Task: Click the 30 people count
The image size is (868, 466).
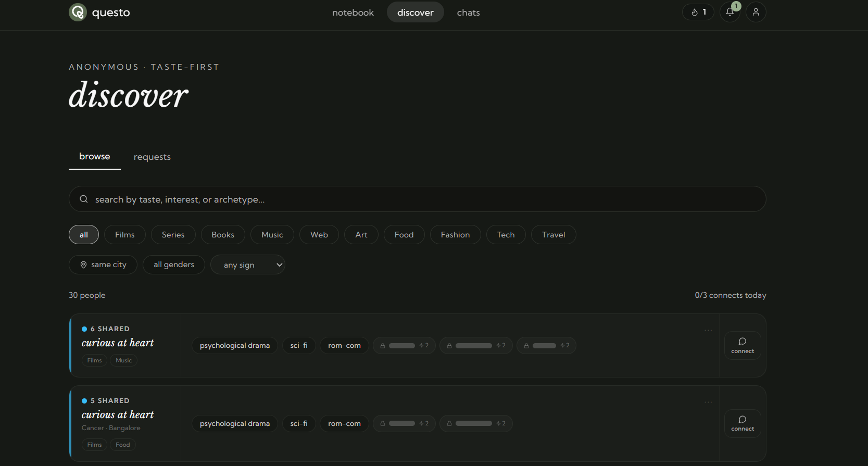Action: click(x=87, y=295)
